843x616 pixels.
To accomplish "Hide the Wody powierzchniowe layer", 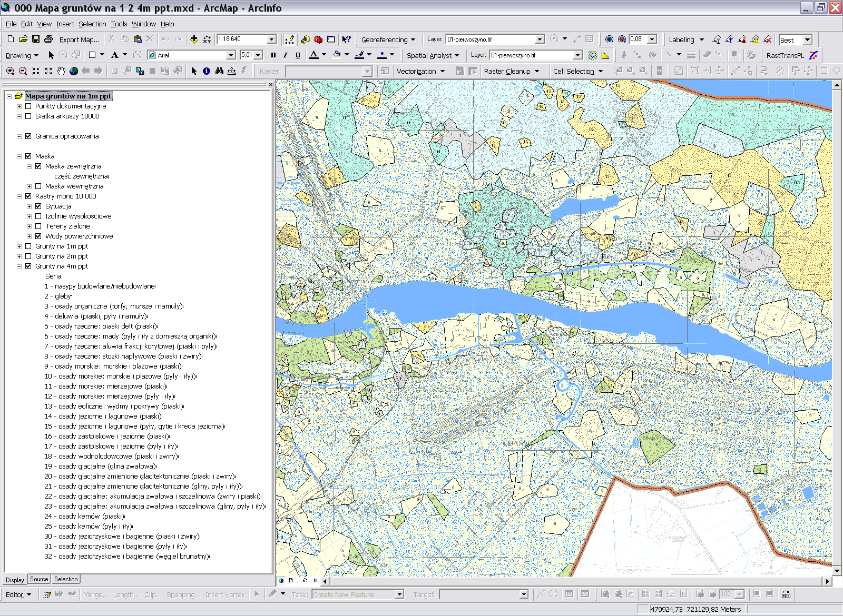I will pos(38,236).
